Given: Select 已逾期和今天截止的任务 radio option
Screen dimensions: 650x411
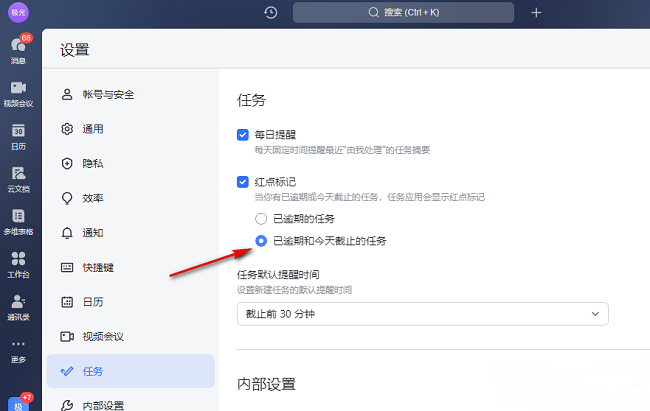Looking at the screenshot, I should [x=261, y=241].
